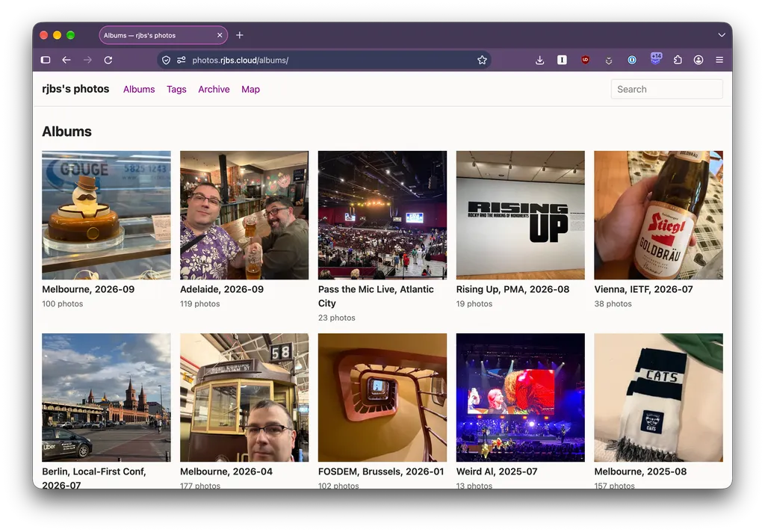Open the uBlock Origin extension

585,60
